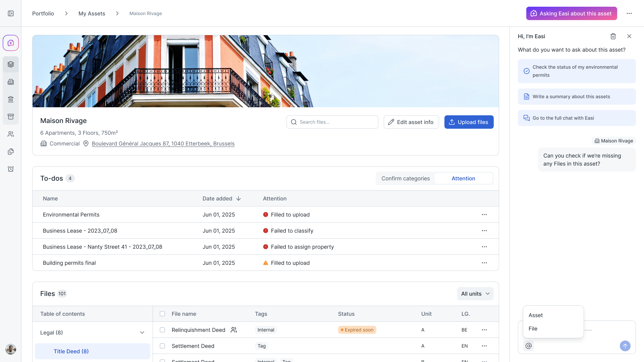The width and height of the screenshot is (644, 362).
Task: Collapse the Legal (8) section
Action: [142, 333]
